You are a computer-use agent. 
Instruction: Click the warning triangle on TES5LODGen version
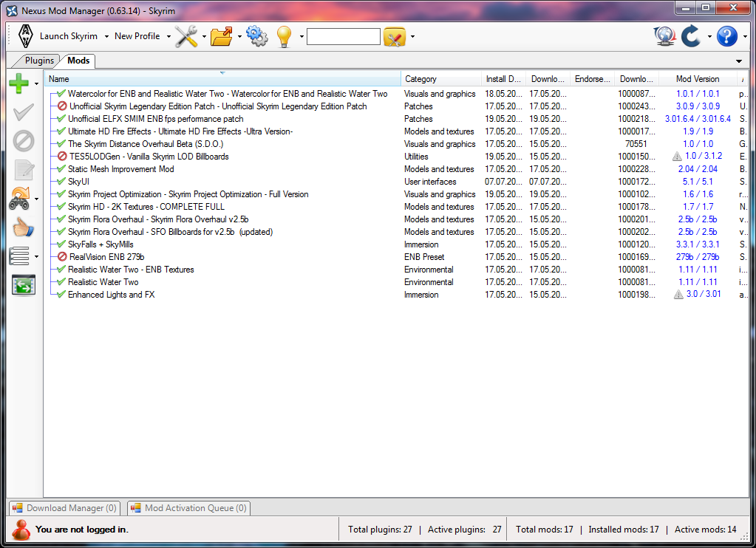pyautogui.click(x=677, y=156)
